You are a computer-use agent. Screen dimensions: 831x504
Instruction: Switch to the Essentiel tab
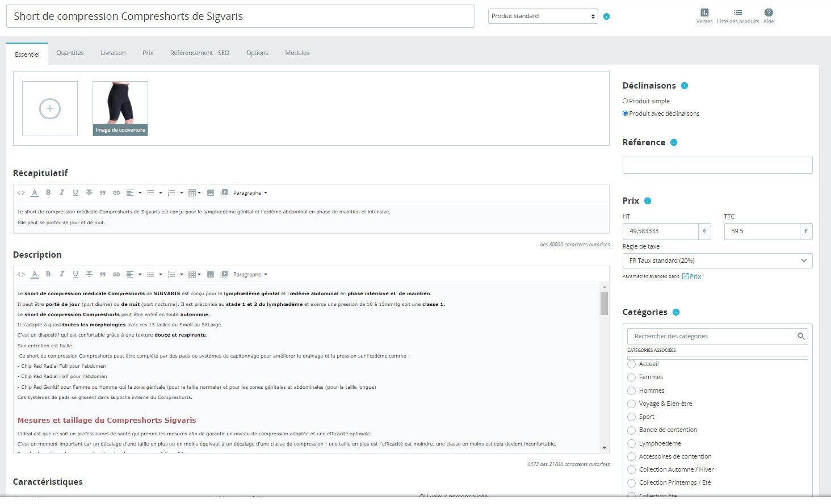(27, 54)
